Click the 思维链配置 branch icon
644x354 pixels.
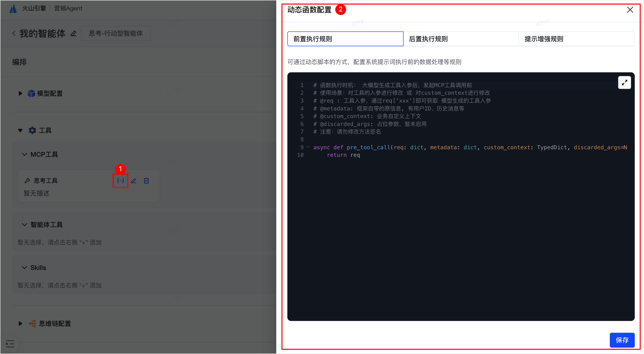pyautogui.click(x=32, y=323)
